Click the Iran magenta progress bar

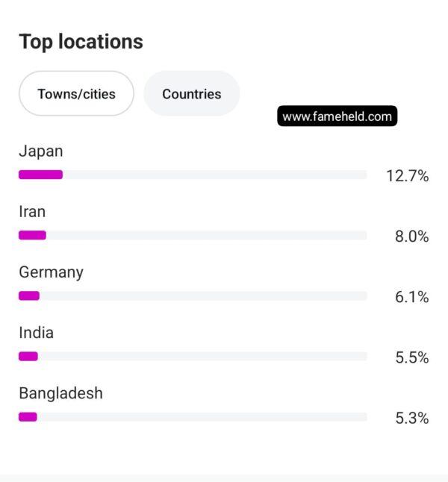[32, 235]
